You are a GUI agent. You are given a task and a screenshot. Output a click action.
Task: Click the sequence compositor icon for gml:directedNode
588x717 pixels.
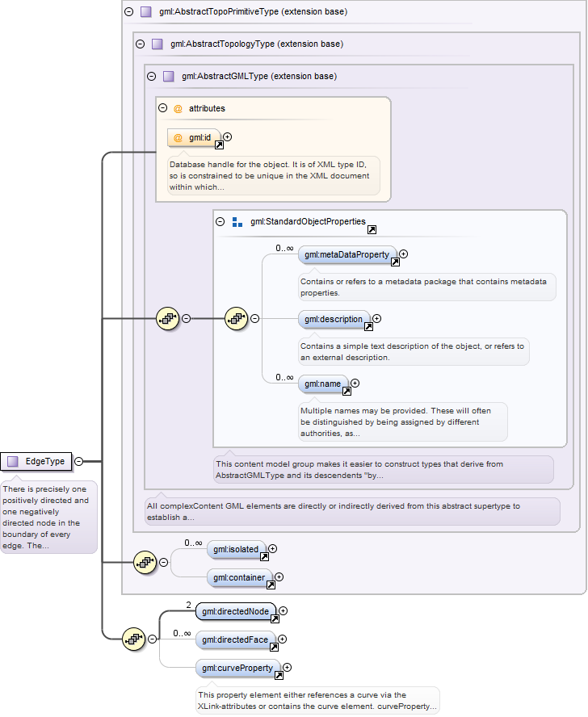133,639
